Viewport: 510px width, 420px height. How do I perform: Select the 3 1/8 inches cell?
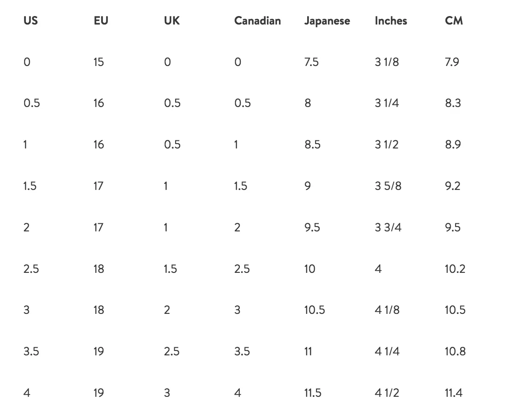(387, 62)
